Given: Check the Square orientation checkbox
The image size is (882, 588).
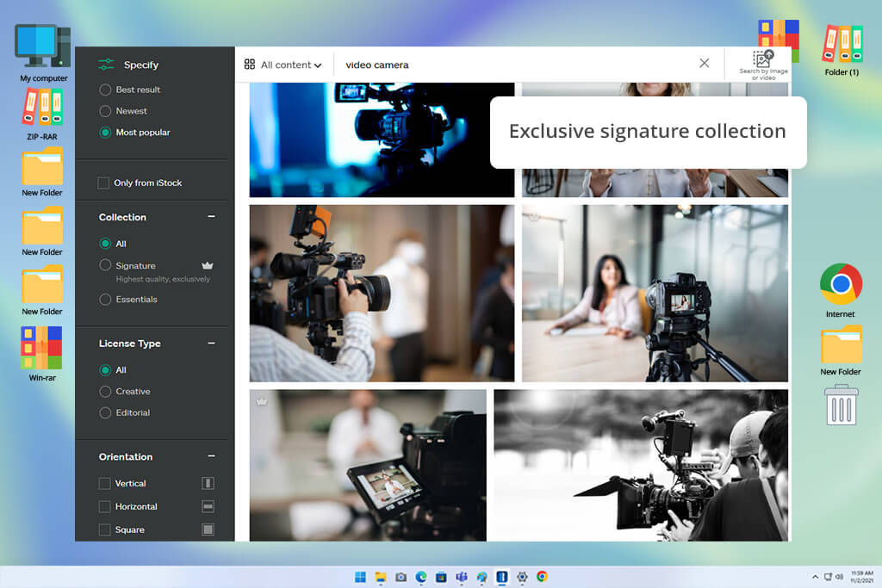Looking at the screenshot, I should click(104, 529).
